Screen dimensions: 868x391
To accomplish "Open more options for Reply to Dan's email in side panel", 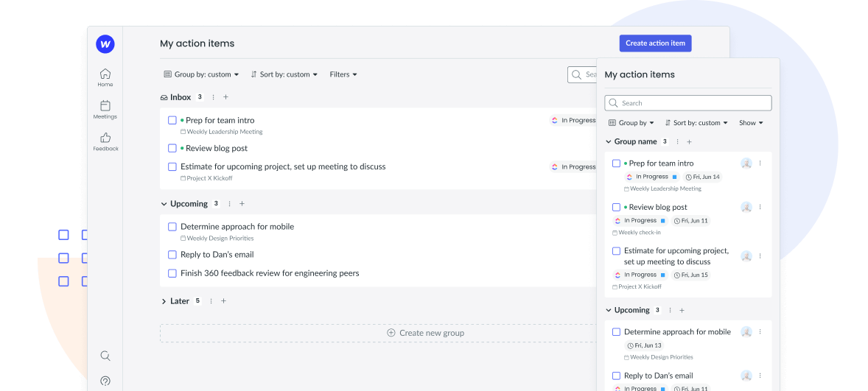I will pos(760,376).
